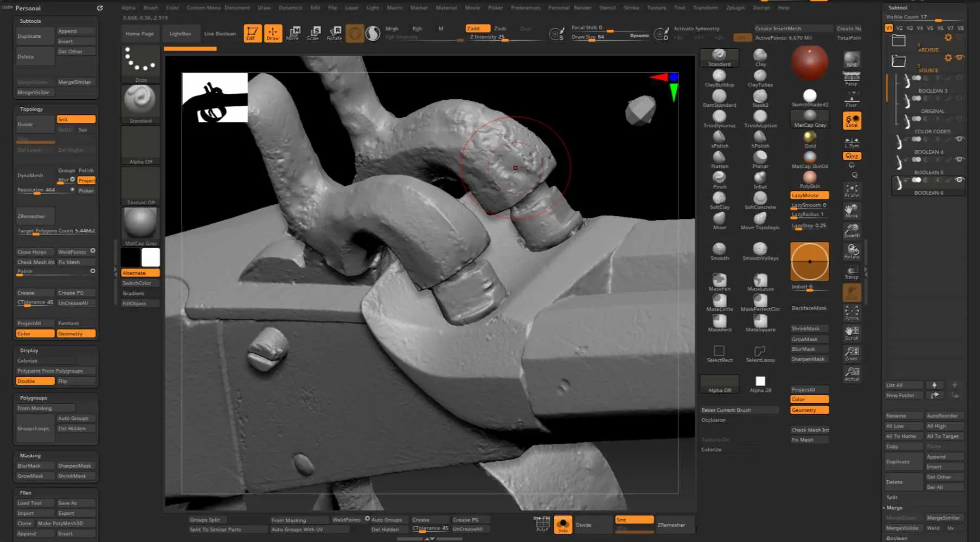Select the Move Topologic brush
The image size is (980, 542).
[760, 221]
